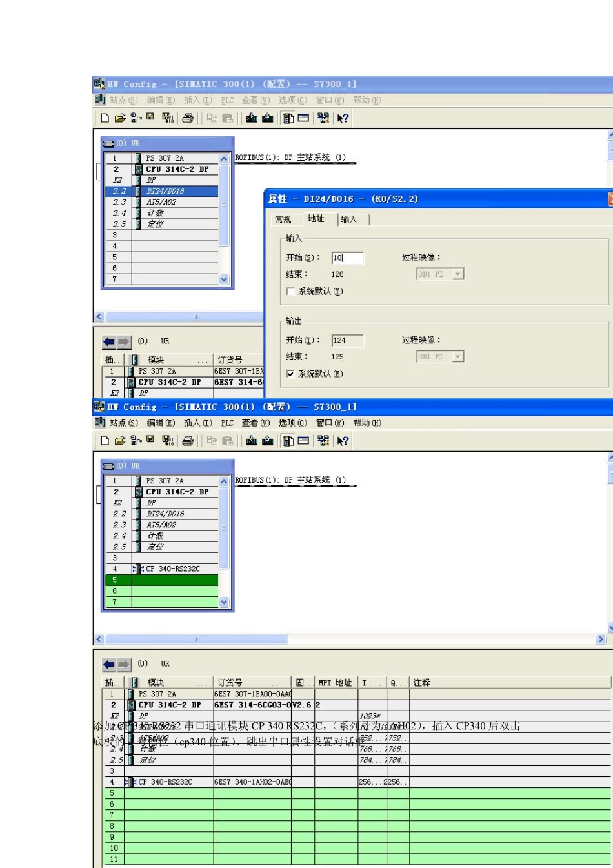This screenshot has width=613, height=868.
Task: Click rack scroll-up arrow in lower window
Action: point(224,481)
